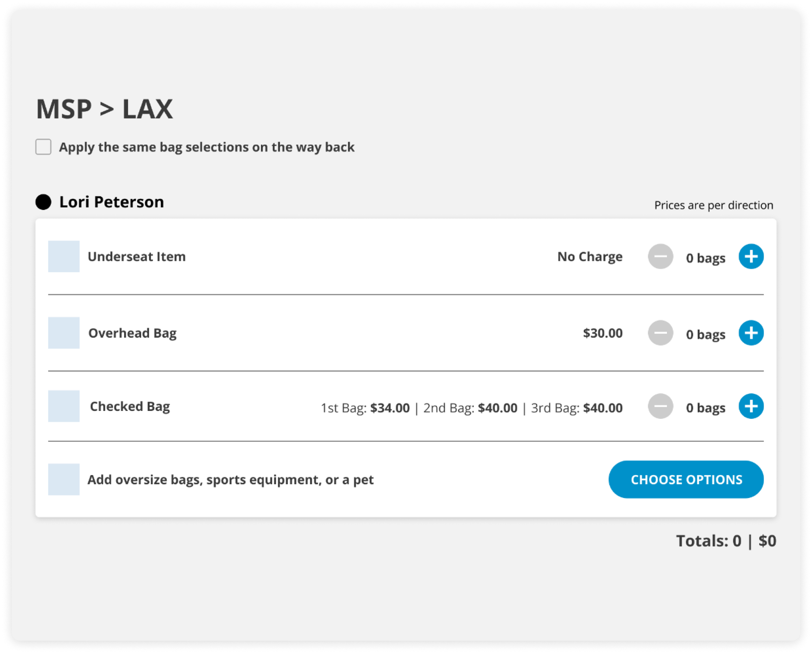
Task: Increase Checked Bag count using the plus icon
Action: [x=751, y=406]
